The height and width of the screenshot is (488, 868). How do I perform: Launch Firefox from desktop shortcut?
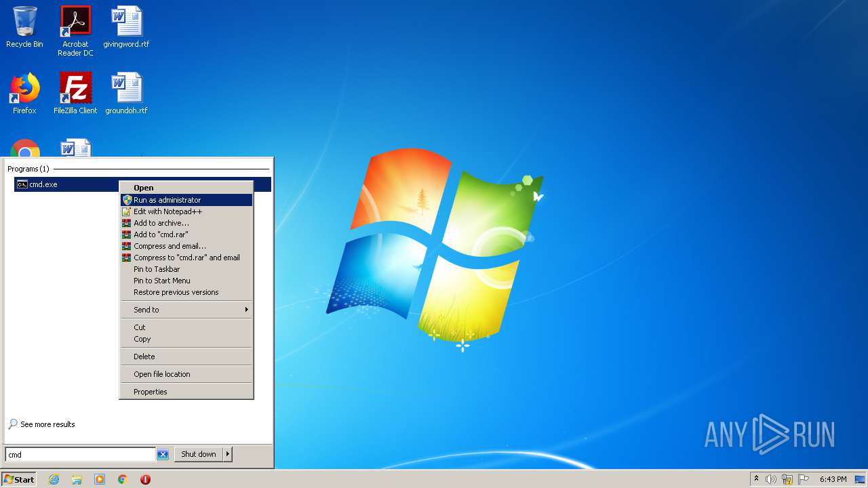coord(24,94)
